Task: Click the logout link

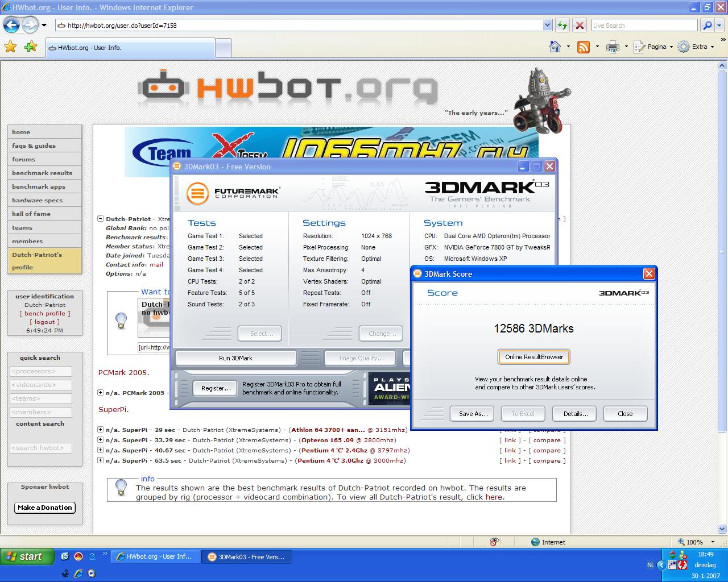Action: coord(45,322)
